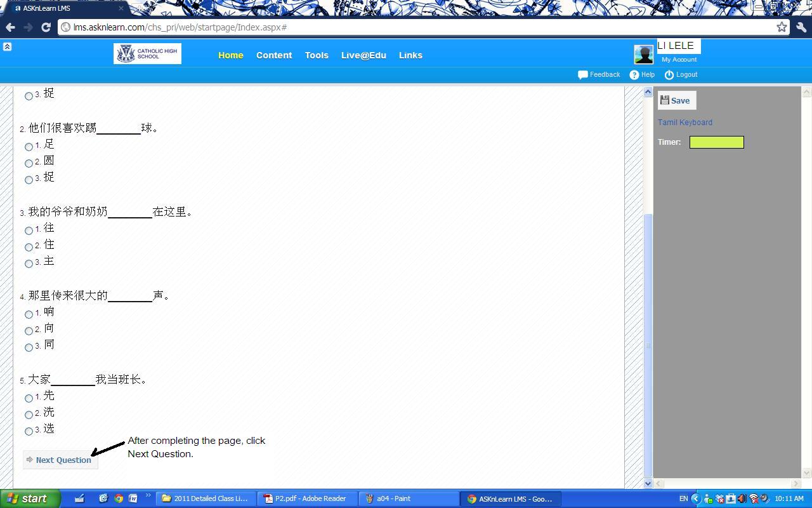Click the quiz scrollbar up arrow
The width and height of the screenshot is (812, 508).
tap(648, 92)
